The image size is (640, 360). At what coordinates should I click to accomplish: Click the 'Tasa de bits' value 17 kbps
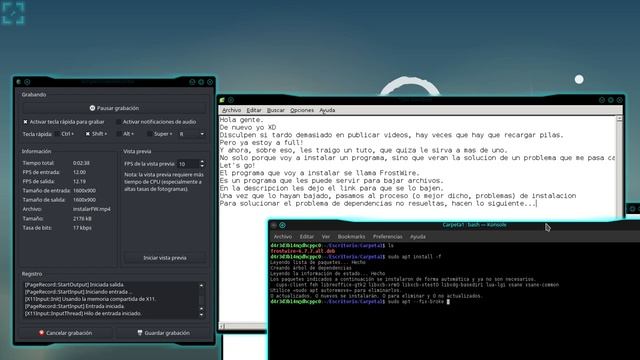point(82,228)
